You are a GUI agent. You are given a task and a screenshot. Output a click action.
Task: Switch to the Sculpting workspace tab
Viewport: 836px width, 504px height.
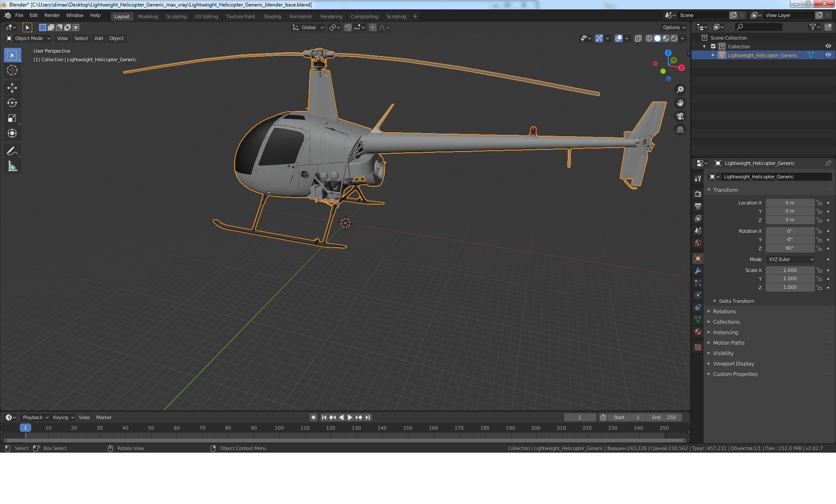pos(176,17)
